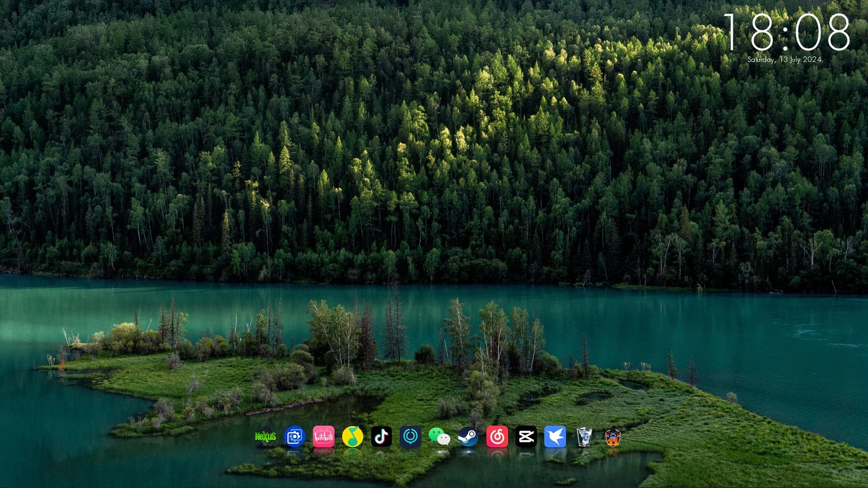Launch the blue gear screenshot utility
Viewport: 868px width, 488px height.
point(295,436)
